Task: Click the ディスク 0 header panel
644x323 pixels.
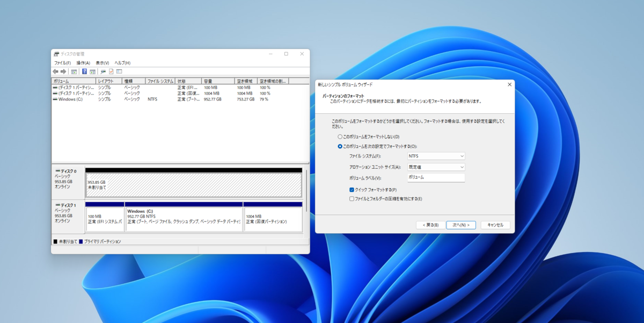Action: tap(68, 182)
